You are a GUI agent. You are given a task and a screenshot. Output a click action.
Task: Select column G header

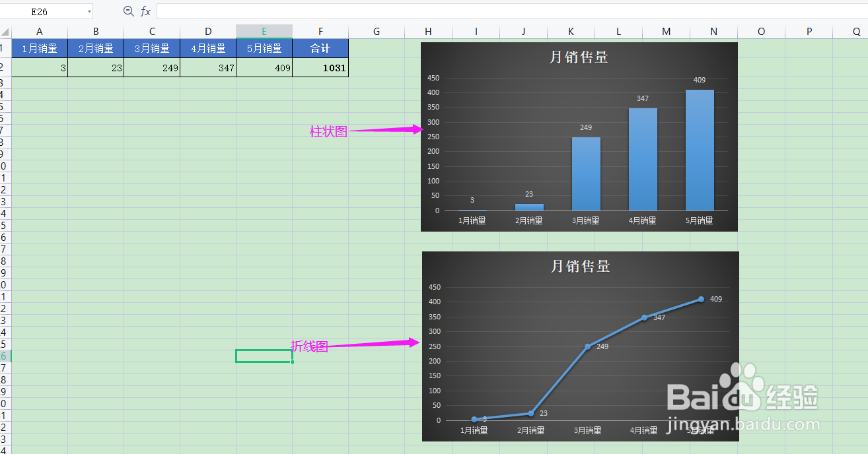point(377,32)
